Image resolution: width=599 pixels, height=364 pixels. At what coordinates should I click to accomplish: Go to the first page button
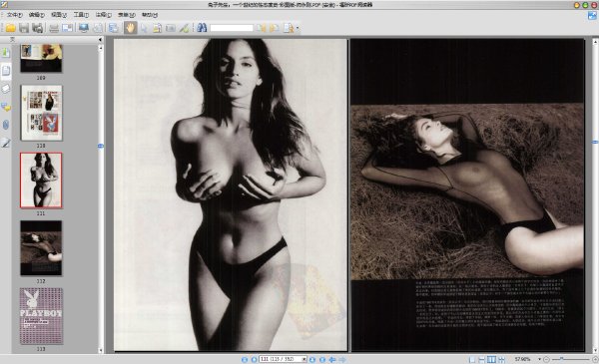point(245,359)
